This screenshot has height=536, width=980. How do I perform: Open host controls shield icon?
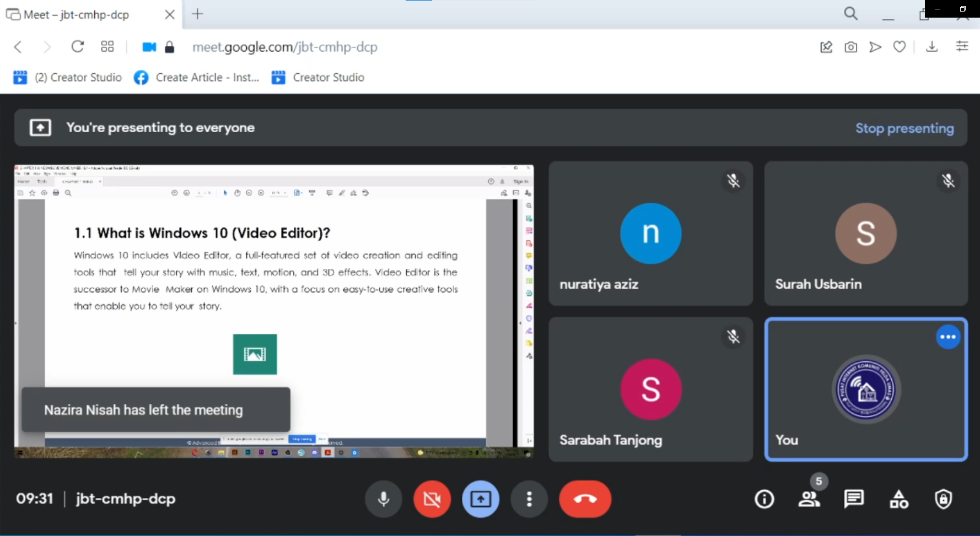coord(943,499)
